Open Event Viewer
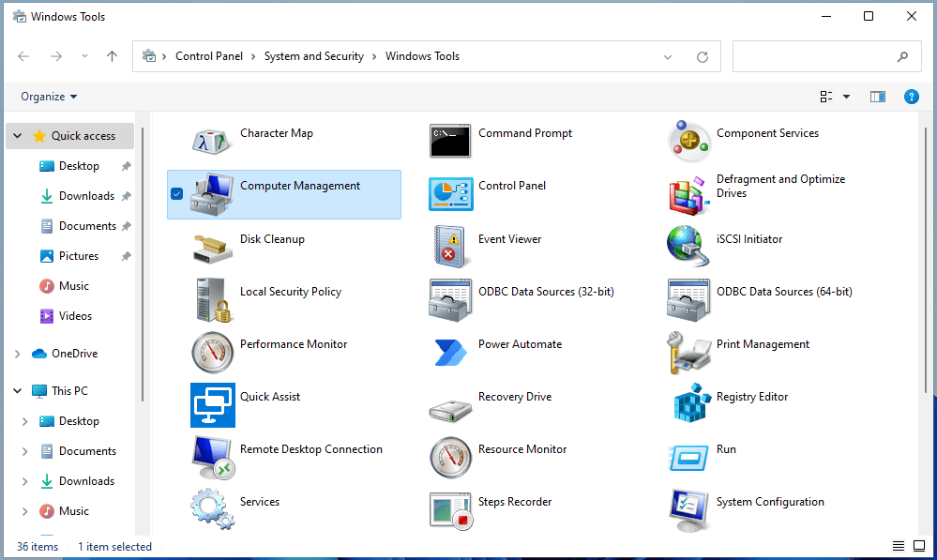Screen dimensions: 937x560 (509, 238)
